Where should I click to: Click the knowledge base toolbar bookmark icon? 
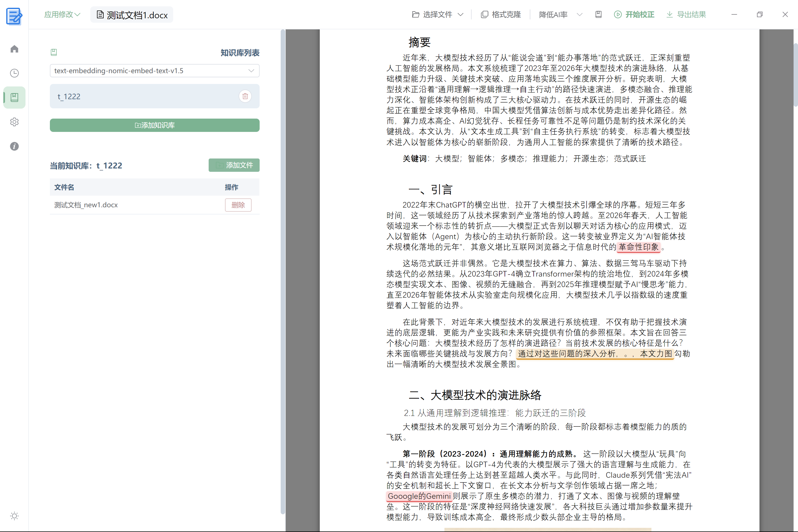(598, 15)
